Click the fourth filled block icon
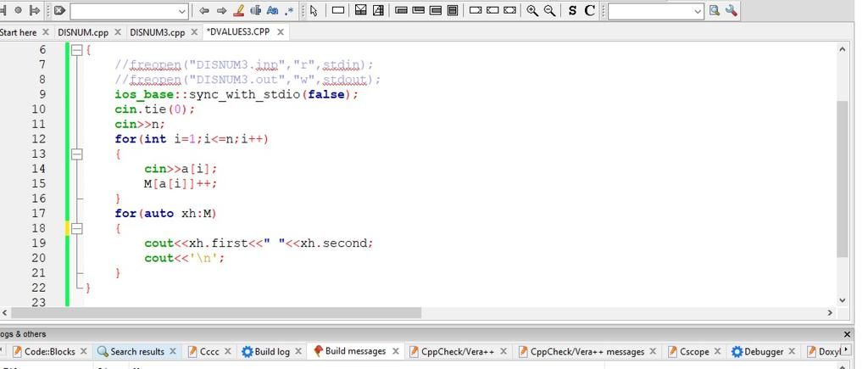Viewport: 868px width, 369px height. 453,10
